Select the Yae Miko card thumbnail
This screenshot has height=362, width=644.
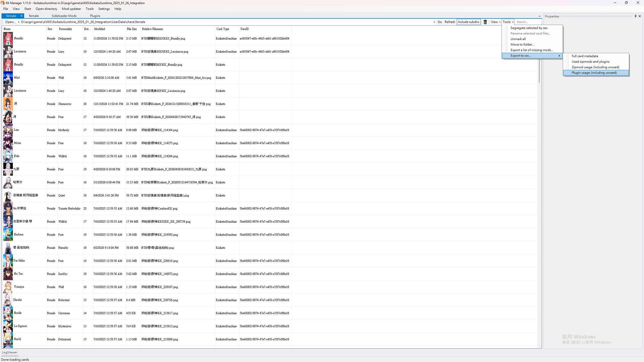tap(8, 261)
